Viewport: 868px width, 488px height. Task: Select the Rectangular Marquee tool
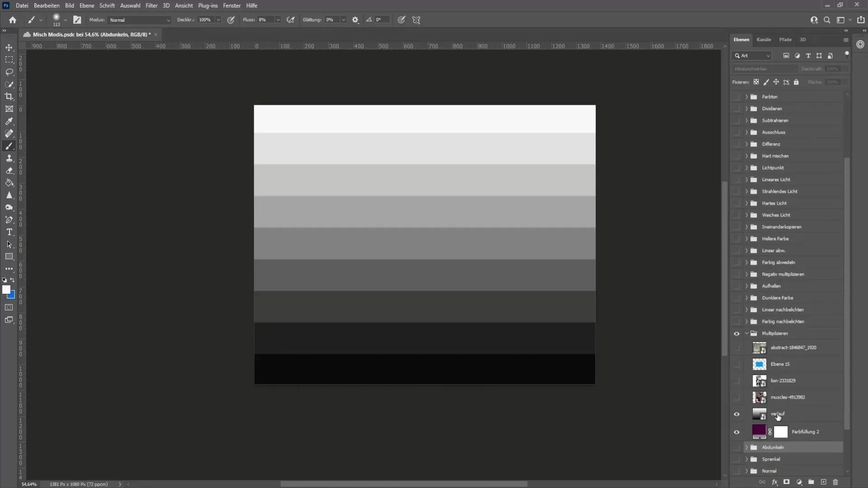[9, 60]
